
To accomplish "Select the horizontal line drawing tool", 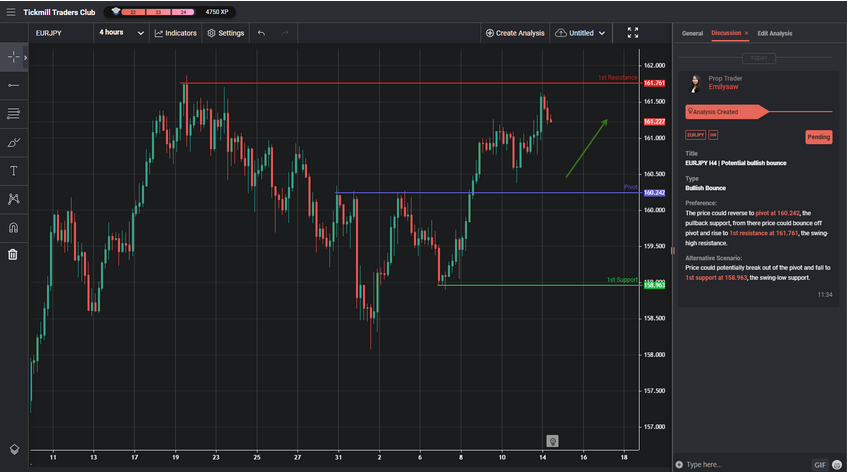I will (x=14, y=85).
